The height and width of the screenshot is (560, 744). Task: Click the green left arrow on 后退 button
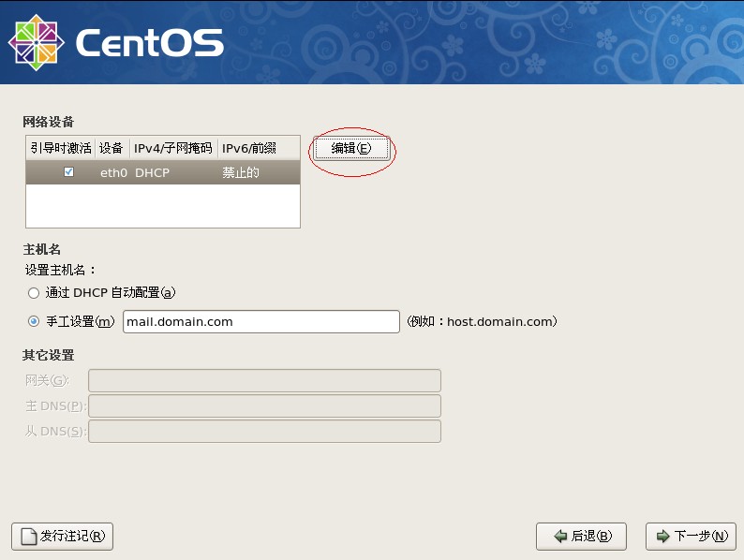click(x=560, y=537)
